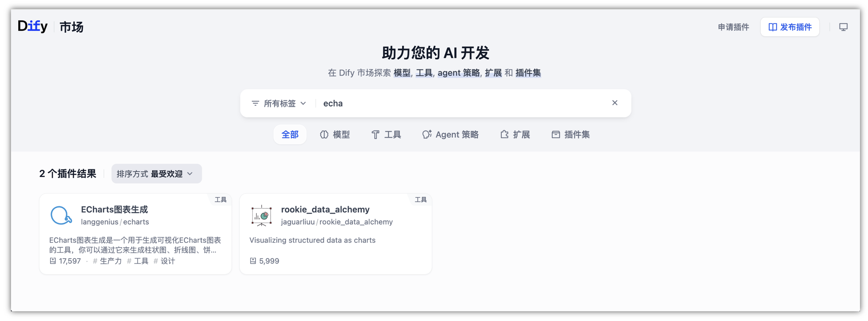Click the ECharts图表生成 description text
Viewport: 868px width, 321px height.
pyautogui.click(x=135, y=245)
